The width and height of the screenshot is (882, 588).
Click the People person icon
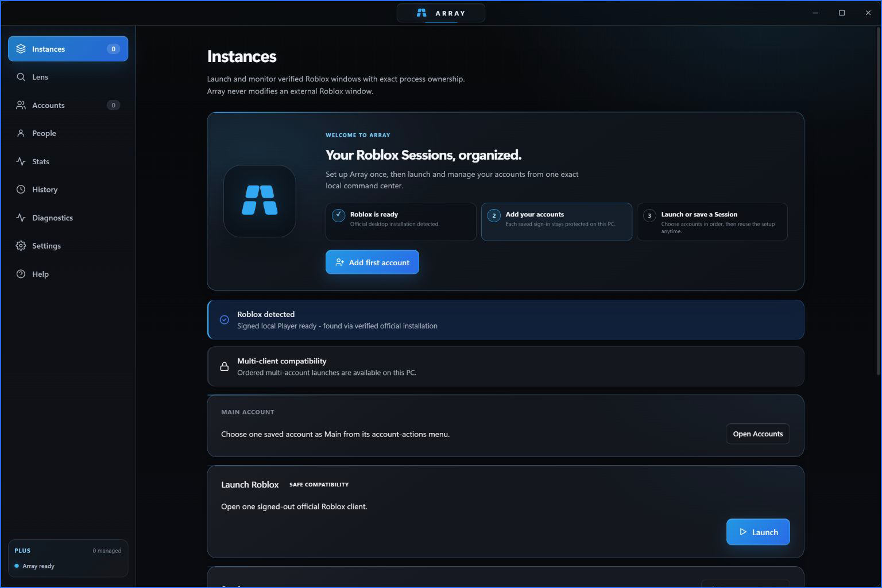click(21, 133)
